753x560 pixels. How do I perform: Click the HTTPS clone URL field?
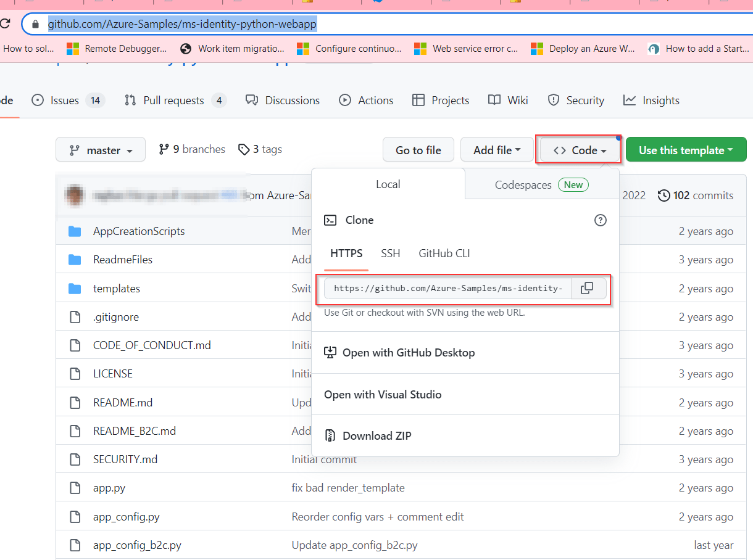point(448,288)
